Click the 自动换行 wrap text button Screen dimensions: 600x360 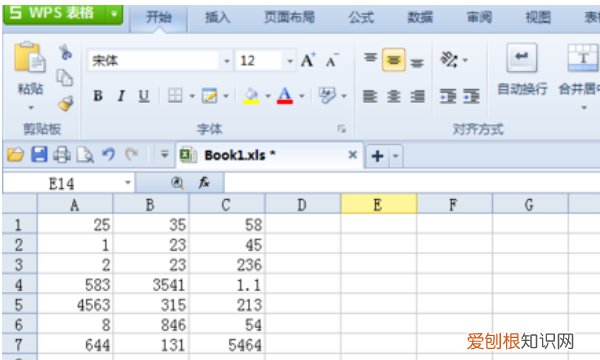(x=522, y=70)
